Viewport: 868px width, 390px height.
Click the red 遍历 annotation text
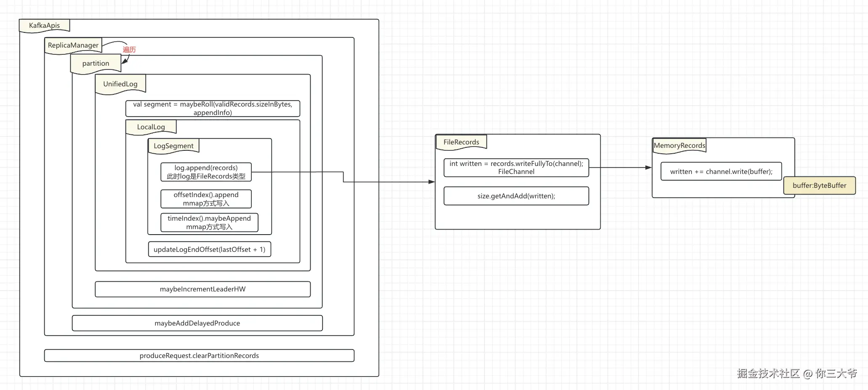pos(129,49)
